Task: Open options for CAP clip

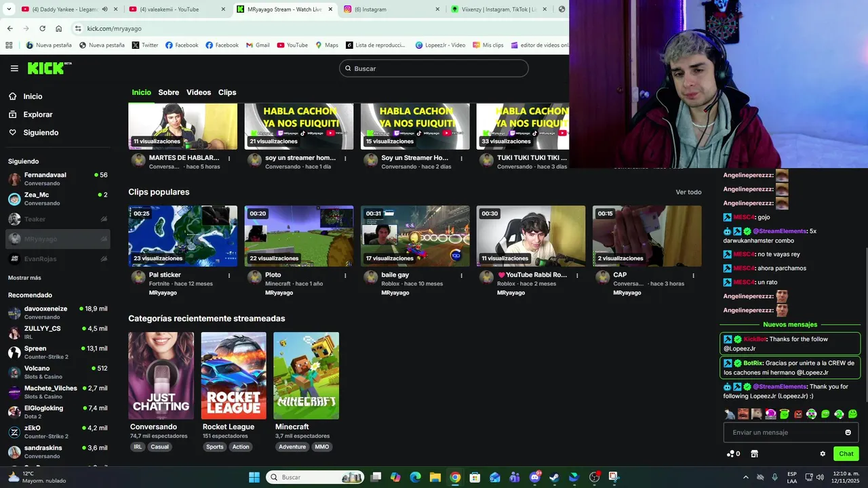Action: point(693,276)
